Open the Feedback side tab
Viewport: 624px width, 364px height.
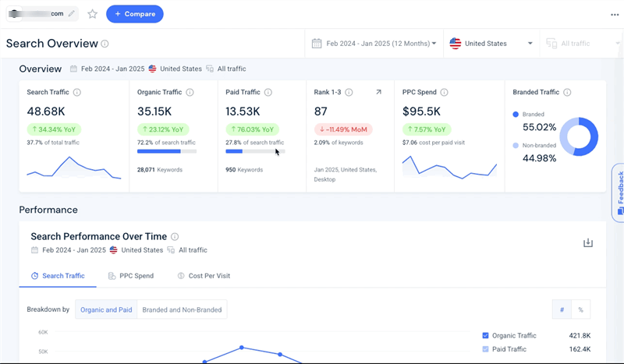[x=619, y=193]
